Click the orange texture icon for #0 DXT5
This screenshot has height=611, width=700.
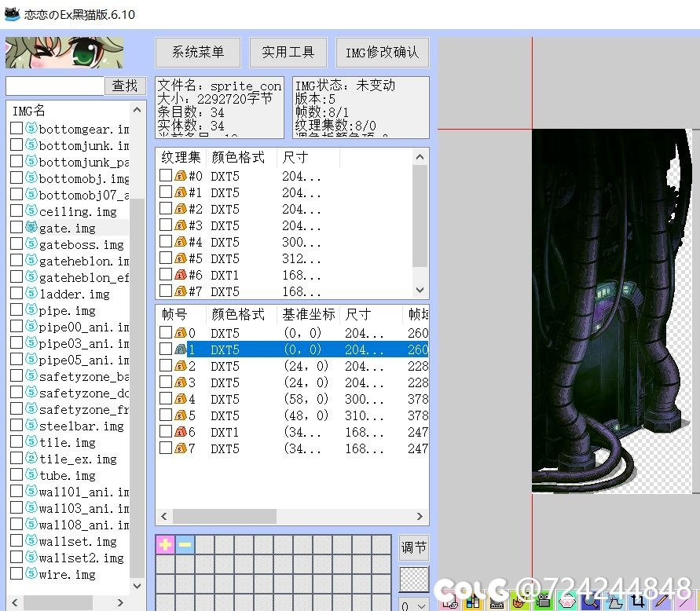point(181,175)
